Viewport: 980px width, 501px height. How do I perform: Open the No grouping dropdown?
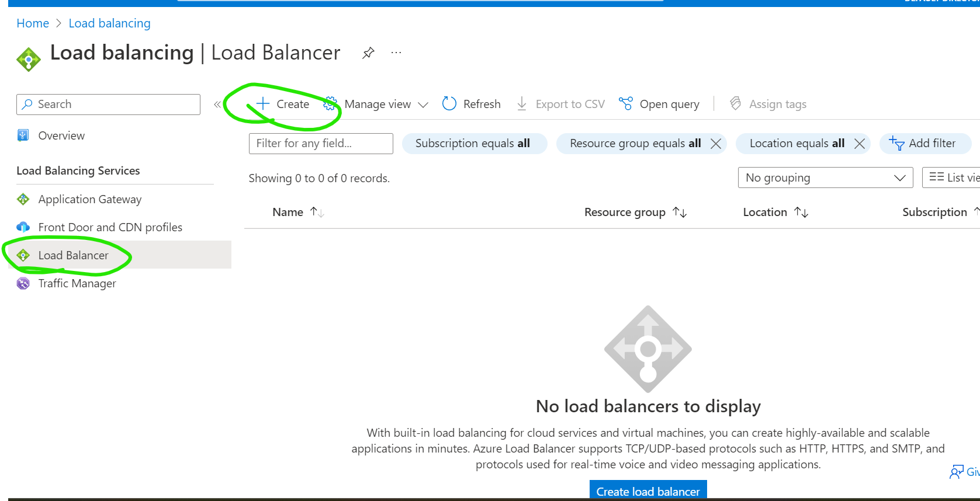(825, 178)
